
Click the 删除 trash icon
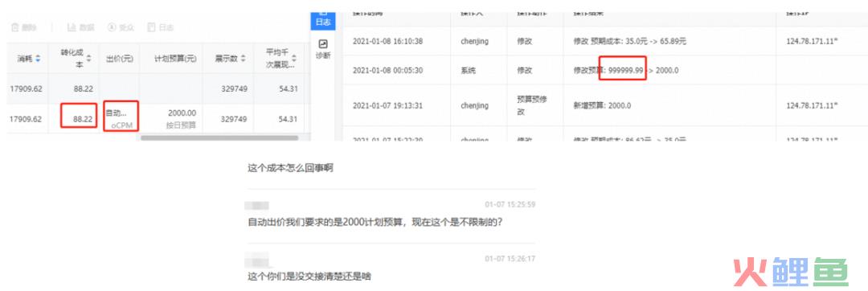(15, 27)
